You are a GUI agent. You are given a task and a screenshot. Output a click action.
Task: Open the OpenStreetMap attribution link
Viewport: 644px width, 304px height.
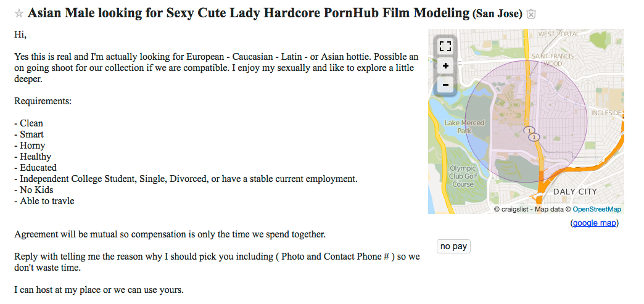click(597, 210)
